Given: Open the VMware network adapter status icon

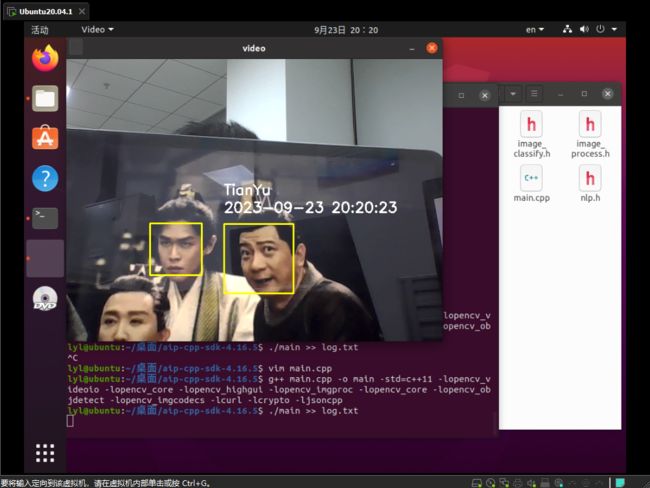Looking at the screenshot, I should tap(504, 483).
